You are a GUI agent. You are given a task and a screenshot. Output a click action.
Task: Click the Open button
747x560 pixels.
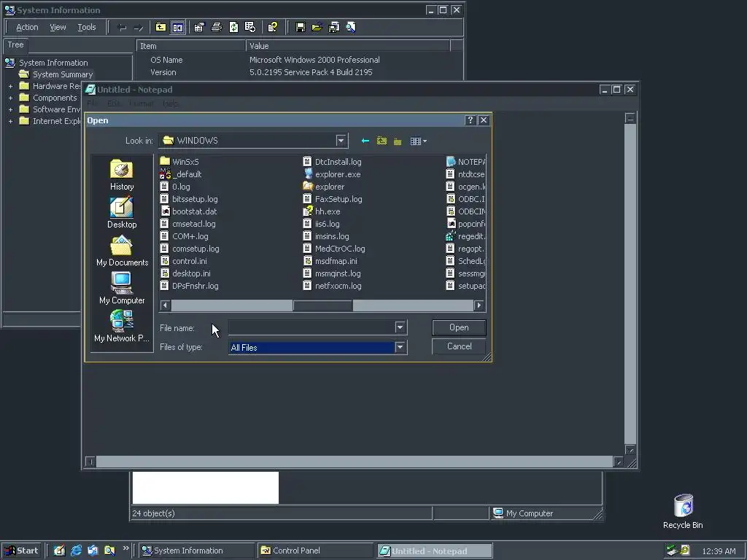459,327
